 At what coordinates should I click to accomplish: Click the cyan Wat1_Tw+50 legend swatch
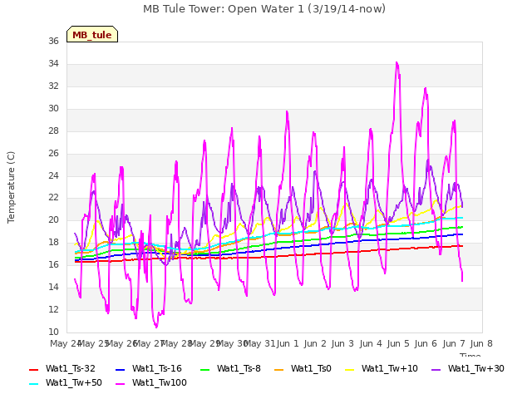tap(33, 384)
